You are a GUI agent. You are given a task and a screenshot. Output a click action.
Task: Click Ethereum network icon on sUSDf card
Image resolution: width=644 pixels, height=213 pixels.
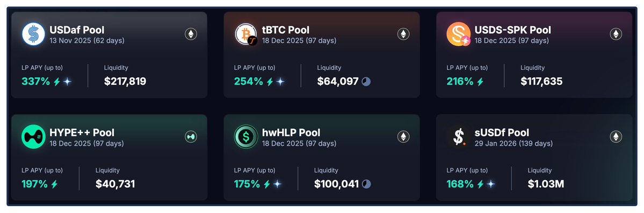pyautogui.click(x=616, y=137)
